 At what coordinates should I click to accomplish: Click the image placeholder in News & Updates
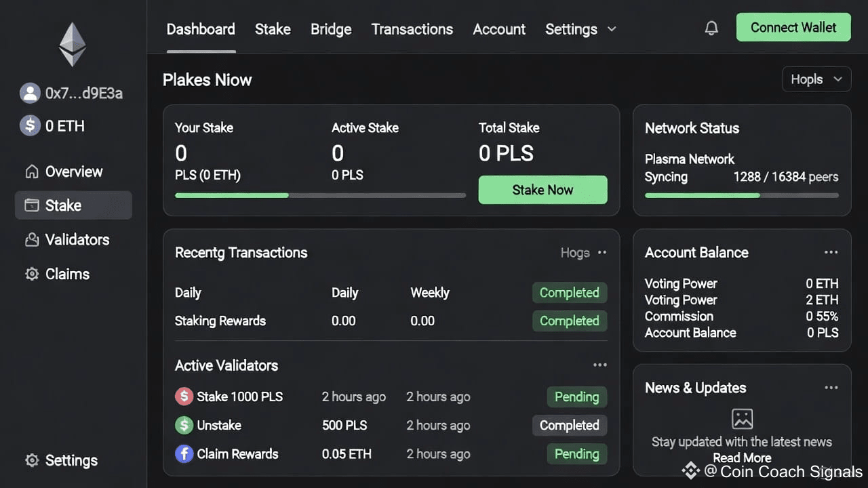click(742, 418)
